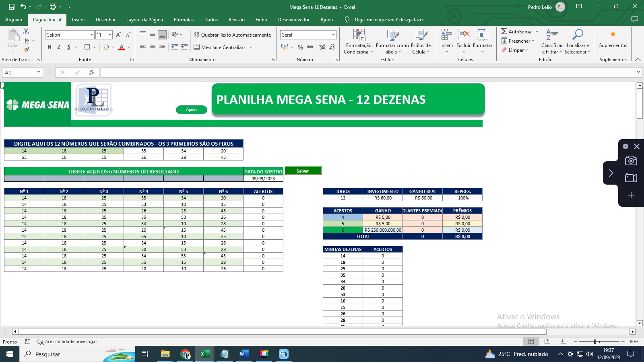Open Conditional Formatting icon
Image resolution: width=644 pixels, height=362 pixels.
(359, 35)
